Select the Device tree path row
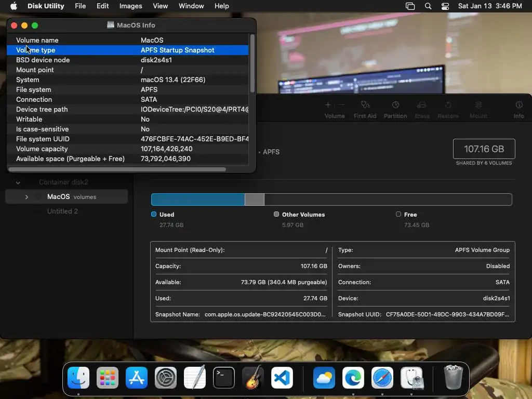 pos(128,109)
